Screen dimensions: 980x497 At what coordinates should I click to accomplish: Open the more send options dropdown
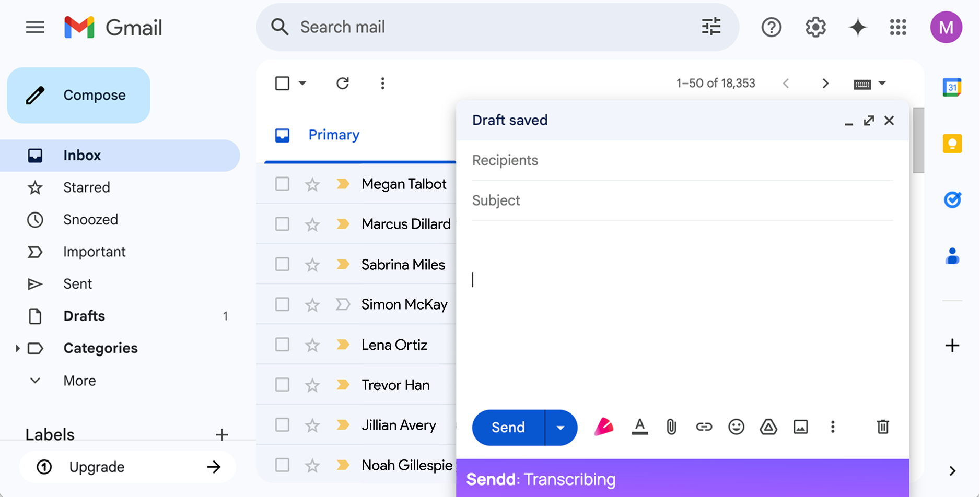click(x=561, y=428)
